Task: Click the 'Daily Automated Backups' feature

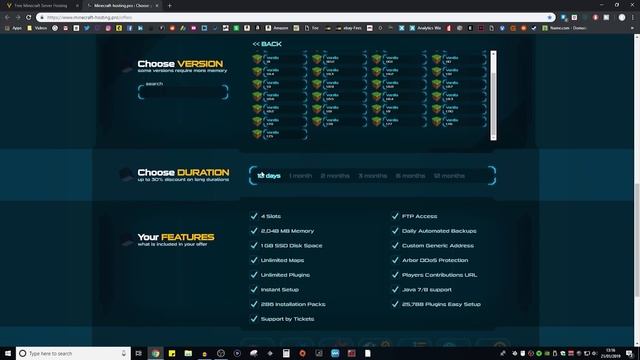Action: coord(439,231)
